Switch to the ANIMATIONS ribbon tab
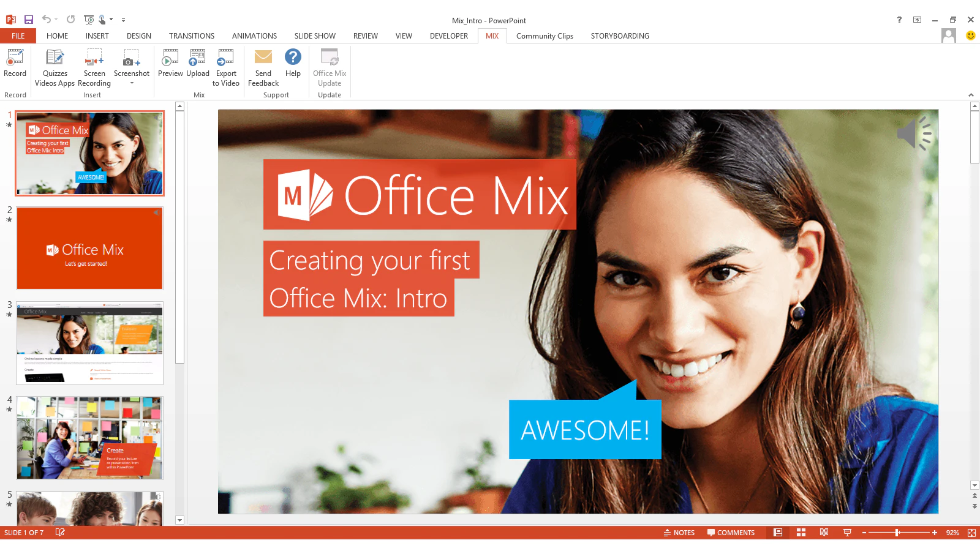The height and width of the screenshot is (551, 980). pyautogui.click(x=254, y=36)
